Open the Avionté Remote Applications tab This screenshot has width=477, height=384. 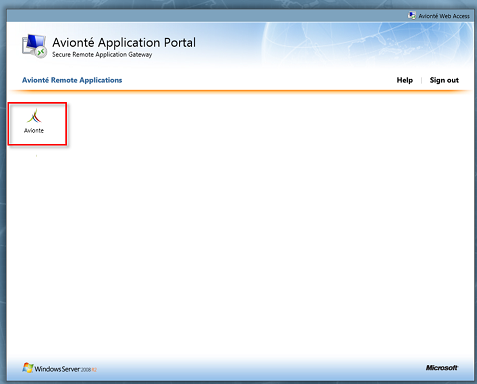72,80
